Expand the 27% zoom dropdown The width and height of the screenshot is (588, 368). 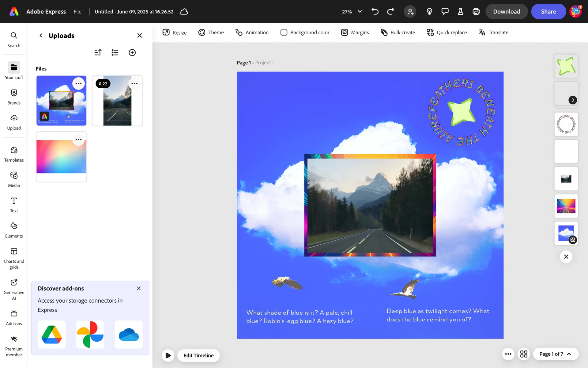pos(360,12)
